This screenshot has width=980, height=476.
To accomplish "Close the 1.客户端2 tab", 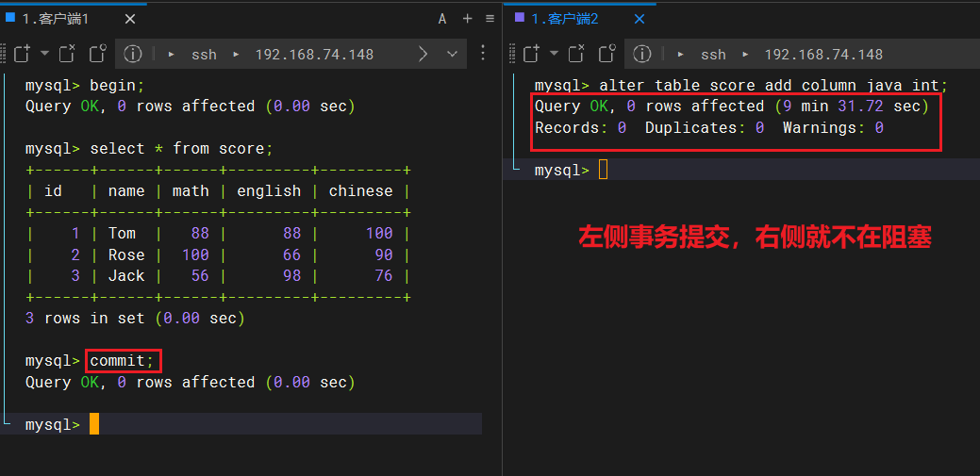I will (639, 20).
